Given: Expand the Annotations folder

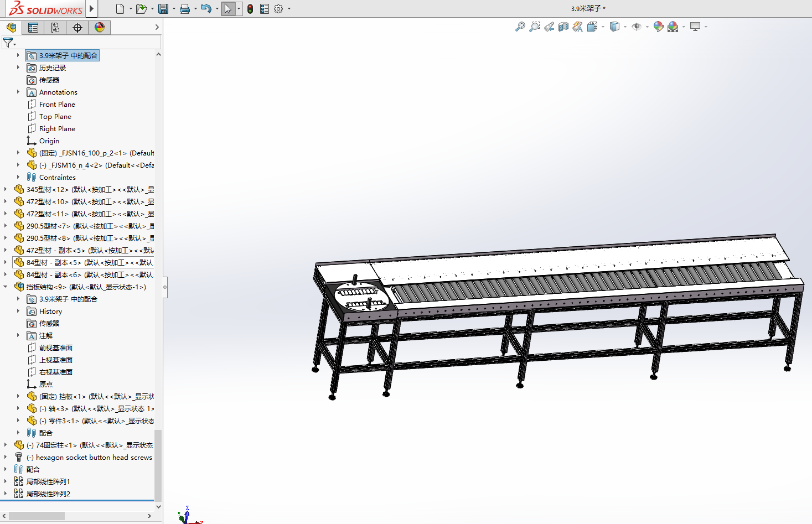Looking at the screenshot, I should click(18, 92).
